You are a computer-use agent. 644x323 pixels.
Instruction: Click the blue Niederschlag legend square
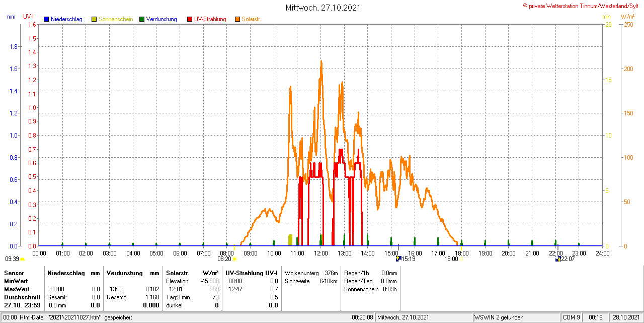click(46, 19)
